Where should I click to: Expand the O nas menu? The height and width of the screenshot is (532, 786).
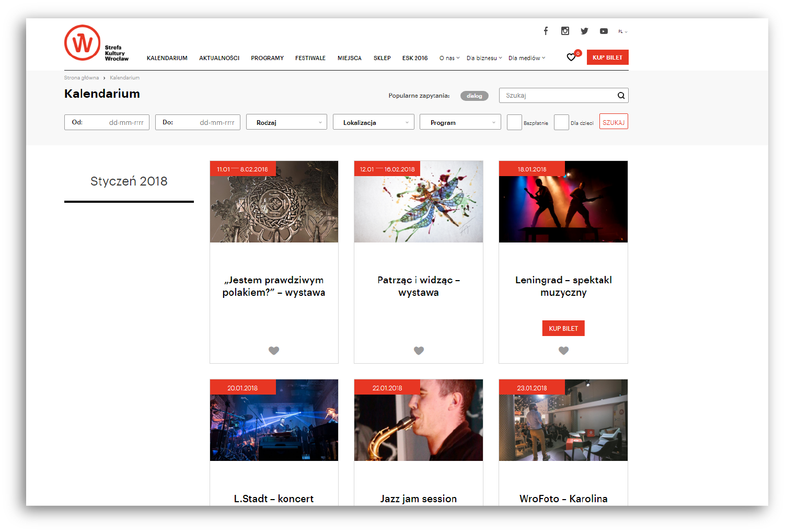point(449,58)
